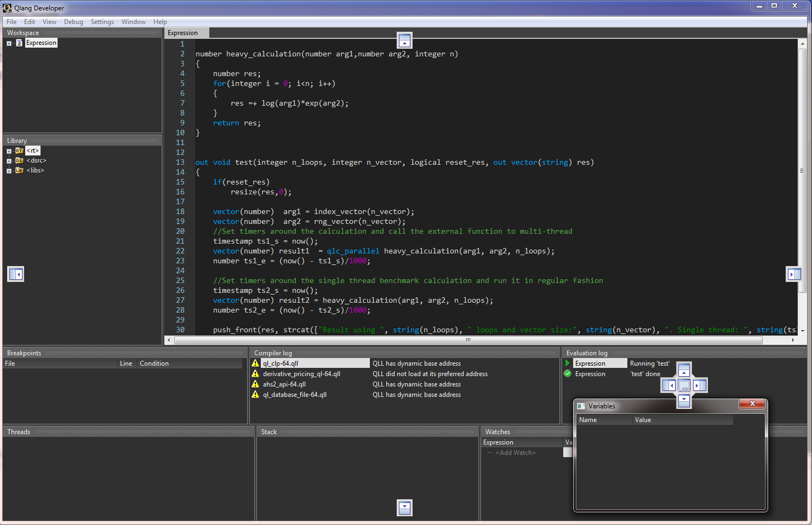Click the scroll-down arrow of the editor
The height and width of the screenshot is (525, 812).
802,331
